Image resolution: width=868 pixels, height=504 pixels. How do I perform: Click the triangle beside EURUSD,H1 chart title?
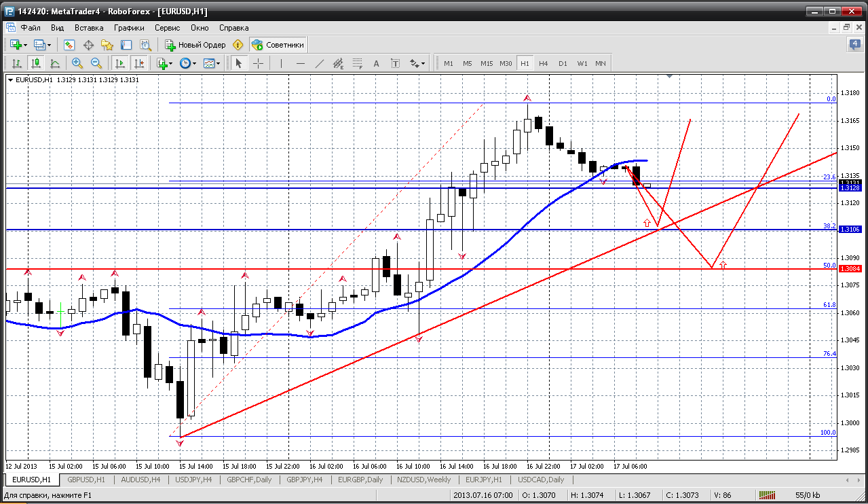click(x=10, y=80)
